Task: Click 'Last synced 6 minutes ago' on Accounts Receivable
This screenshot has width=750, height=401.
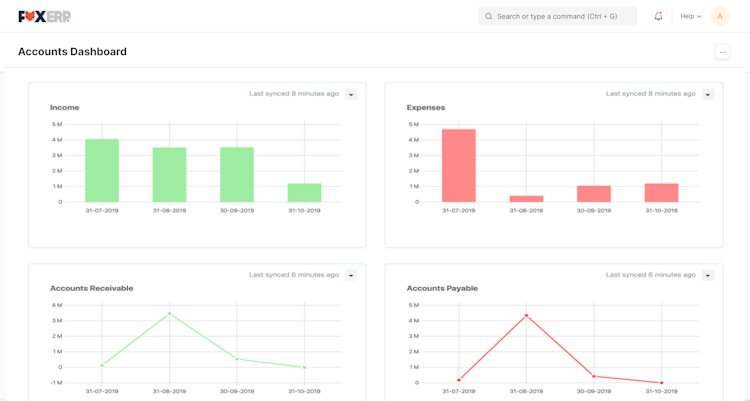Action: (294, 275)
